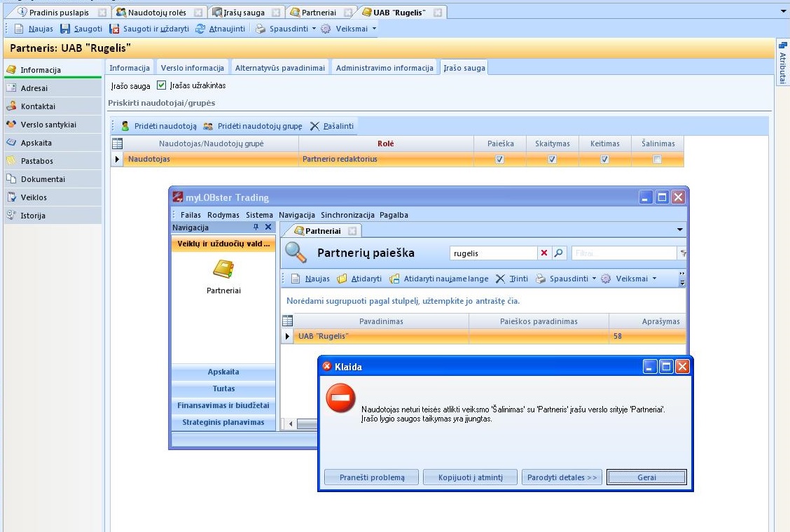The width and height of the screenshot is (790, 532).
Task: Click the search magnifier button beside rugelis
Action: [559, 253]
